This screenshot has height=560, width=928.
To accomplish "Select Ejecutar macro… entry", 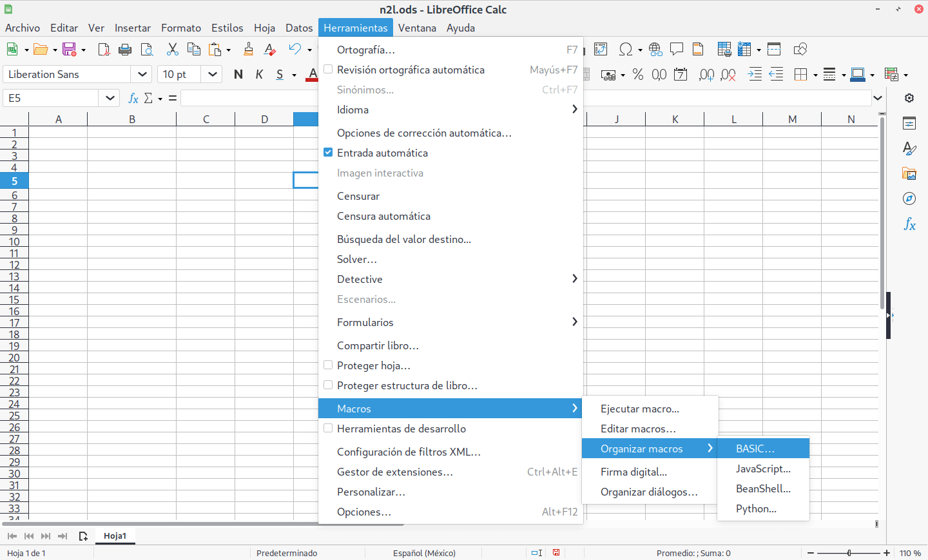I will point(650,409).
